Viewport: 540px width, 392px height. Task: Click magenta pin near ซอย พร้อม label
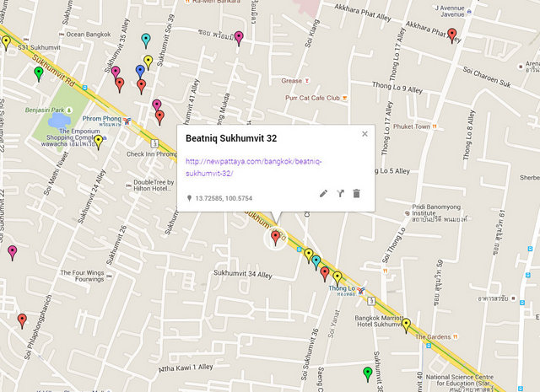click(239, 39)
